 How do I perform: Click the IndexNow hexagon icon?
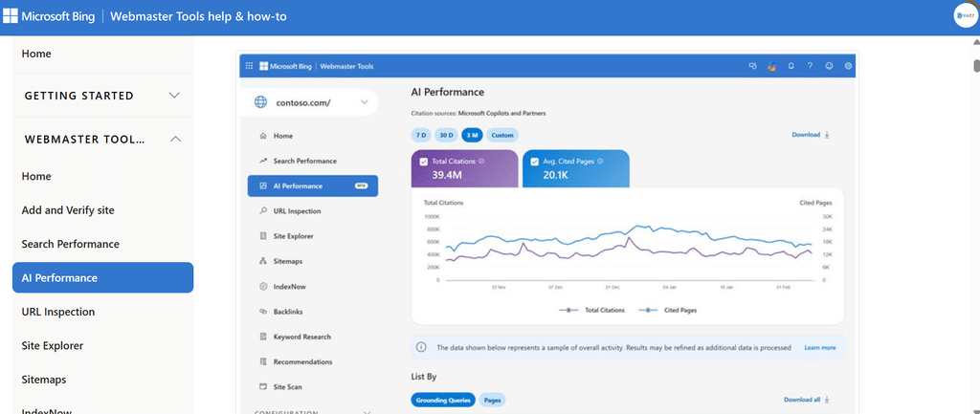click(263, 286)
